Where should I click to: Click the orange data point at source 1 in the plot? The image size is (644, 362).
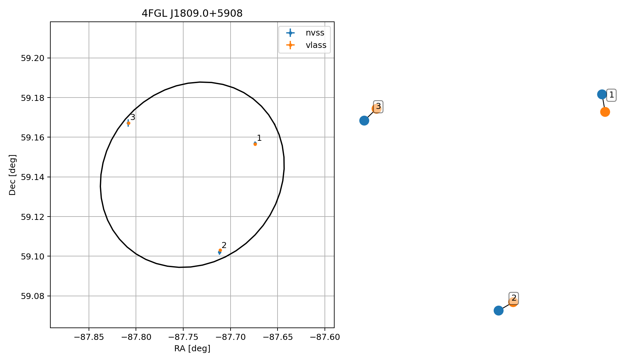pos(255,144)
